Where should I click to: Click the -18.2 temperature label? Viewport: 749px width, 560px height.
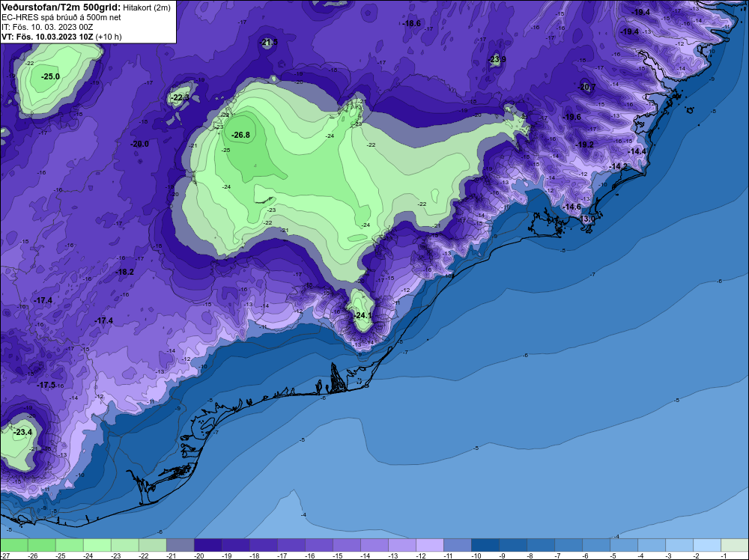[x=124, y=272]
